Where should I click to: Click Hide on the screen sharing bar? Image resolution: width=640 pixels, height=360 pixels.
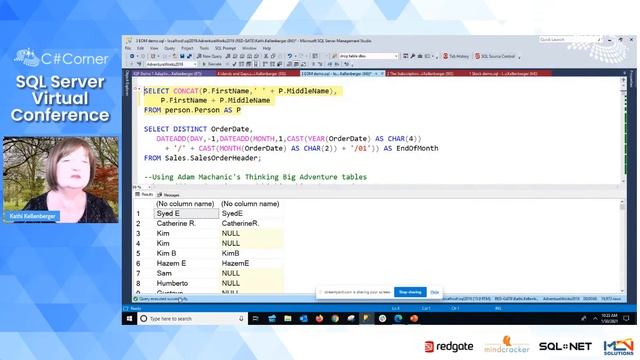point(435,292)
